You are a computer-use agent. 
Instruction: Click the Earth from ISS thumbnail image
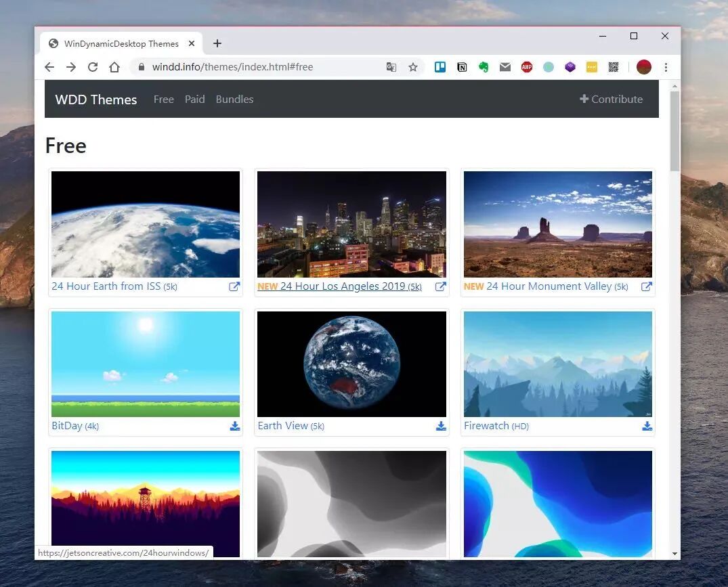(146, 224)
